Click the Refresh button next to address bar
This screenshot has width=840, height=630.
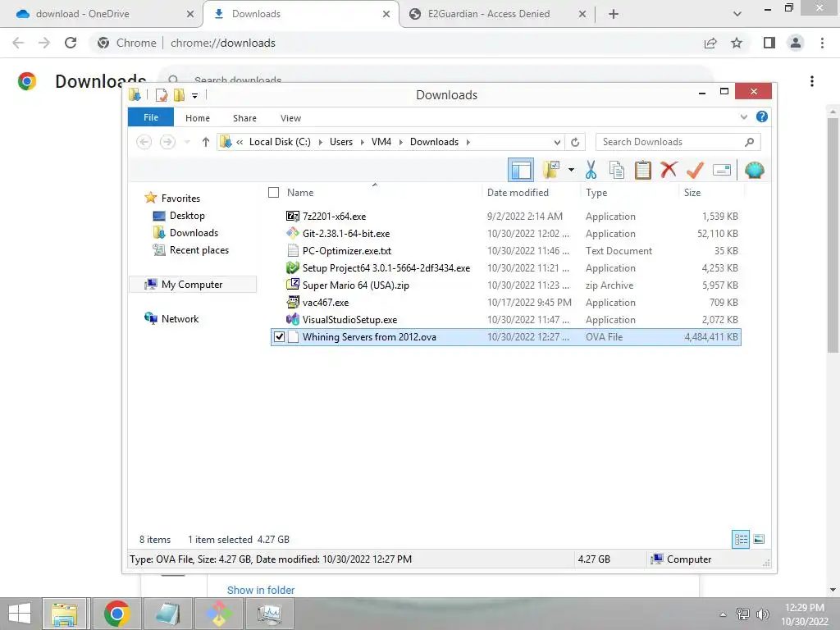coord(575,142)
